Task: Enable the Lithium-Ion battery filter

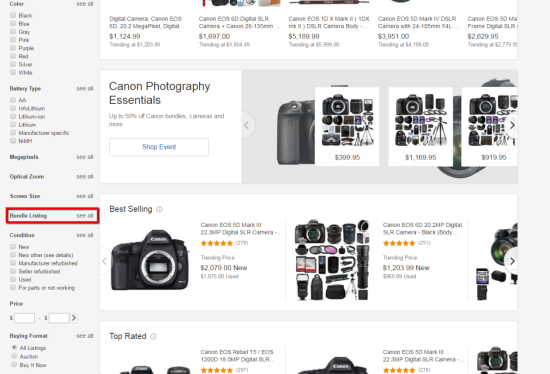Action: (x=13, y=116)
